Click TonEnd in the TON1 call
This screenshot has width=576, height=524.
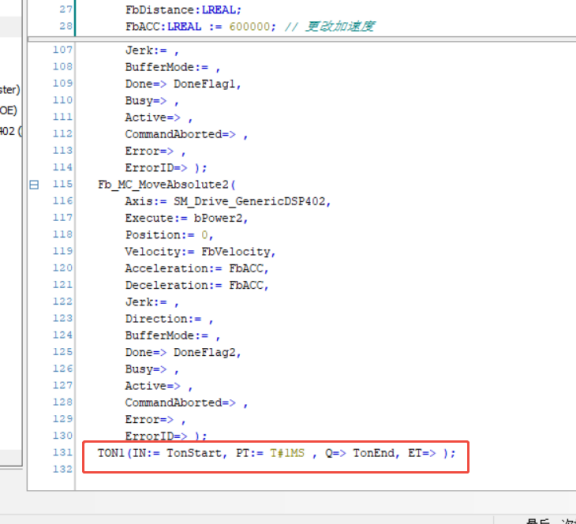(374, 453)
